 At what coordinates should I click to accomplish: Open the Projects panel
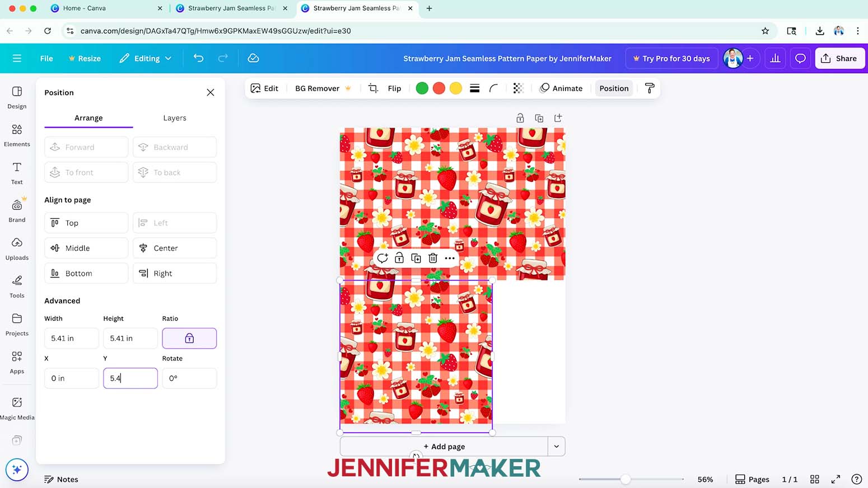click(x=17, y=325)
